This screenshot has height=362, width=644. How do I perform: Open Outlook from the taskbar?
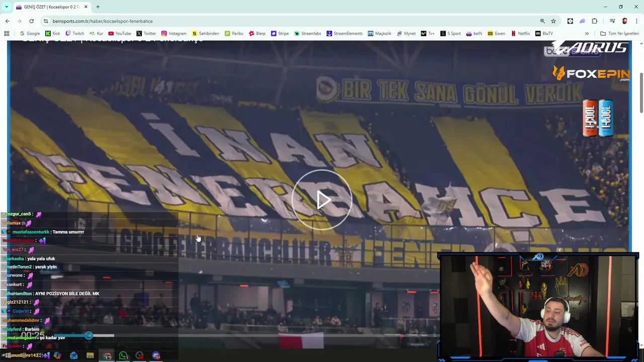[x=74, y=355]
